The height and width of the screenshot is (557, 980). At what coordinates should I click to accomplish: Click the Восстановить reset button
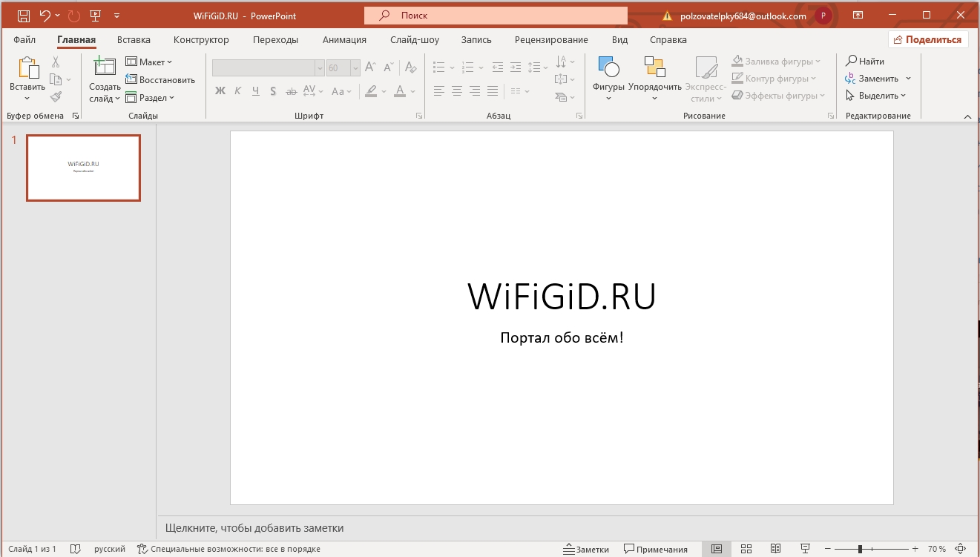click(x=160, y=79)
